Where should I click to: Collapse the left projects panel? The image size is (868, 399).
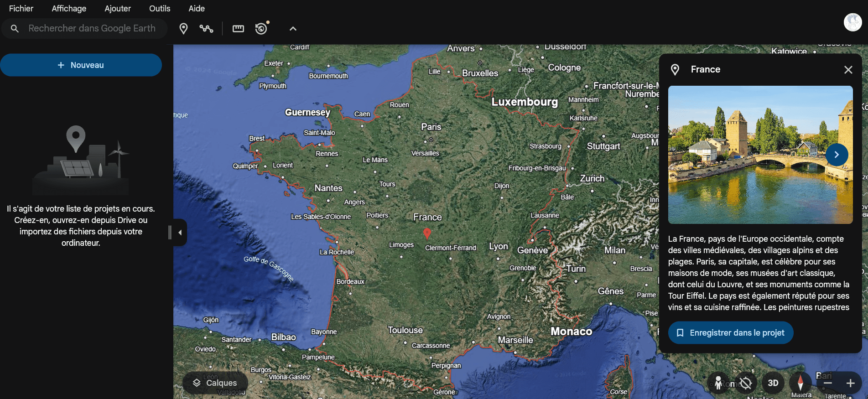pyautogui.click(x=180, y=233)
